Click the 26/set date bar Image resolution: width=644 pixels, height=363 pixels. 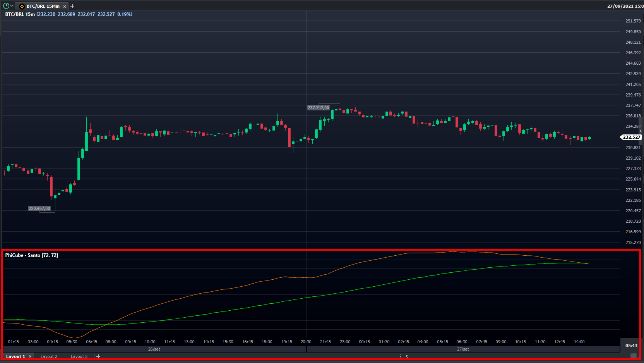click(x=154, y=349)
